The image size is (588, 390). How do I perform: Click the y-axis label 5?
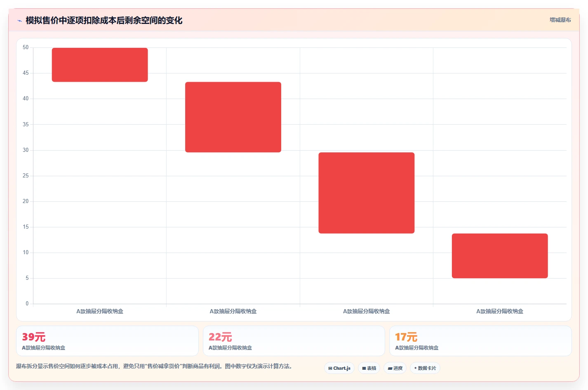[x=27, y=278]
